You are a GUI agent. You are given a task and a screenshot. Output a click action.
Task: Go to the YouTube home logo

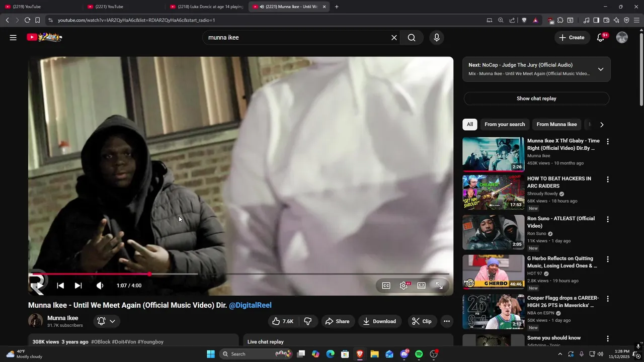[44, 37]
